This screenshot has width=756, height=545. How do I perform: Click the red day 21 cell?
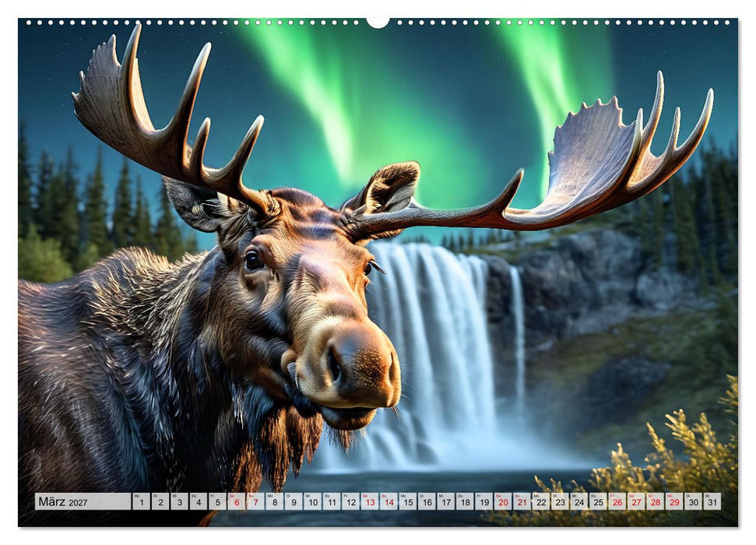522,501
